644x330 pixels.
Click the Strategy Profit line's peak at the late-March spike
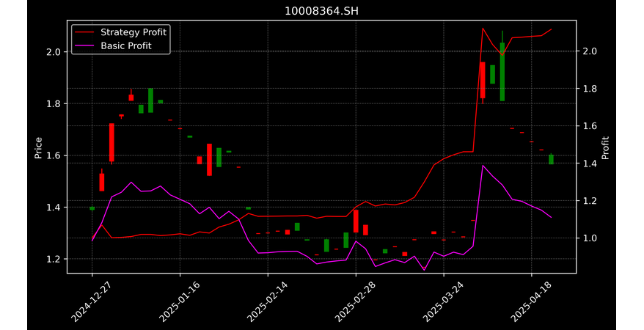pos(483,29)
